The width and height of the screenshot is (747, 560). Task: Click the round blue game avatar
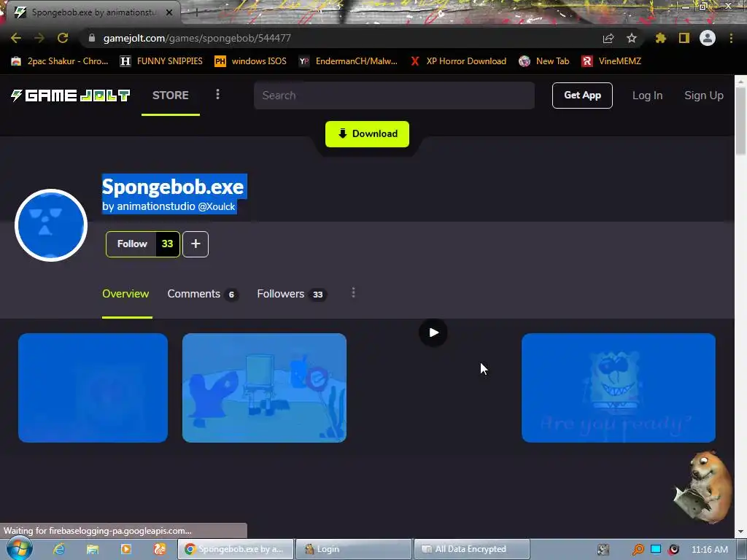(51, 225)
